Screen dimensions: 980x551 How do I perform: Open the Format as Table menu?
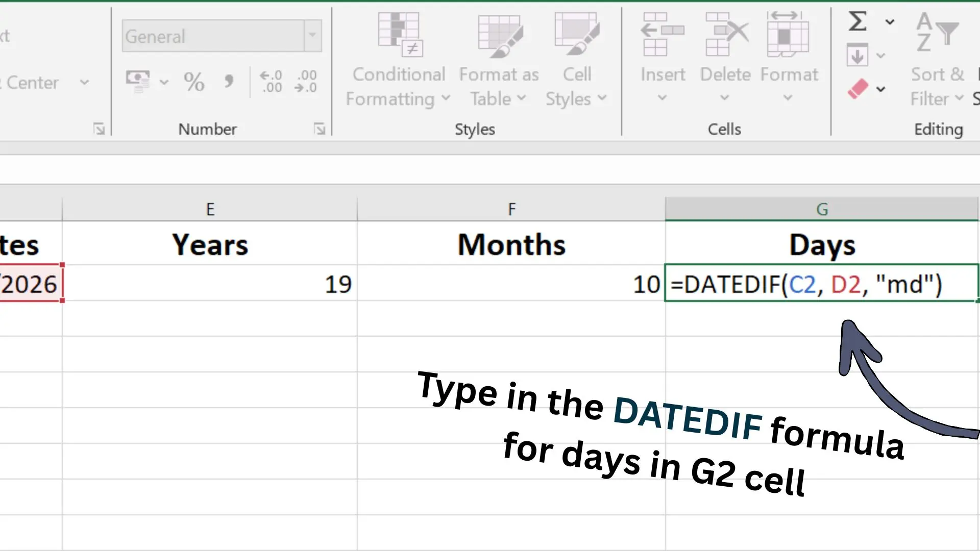click(499, 61)
